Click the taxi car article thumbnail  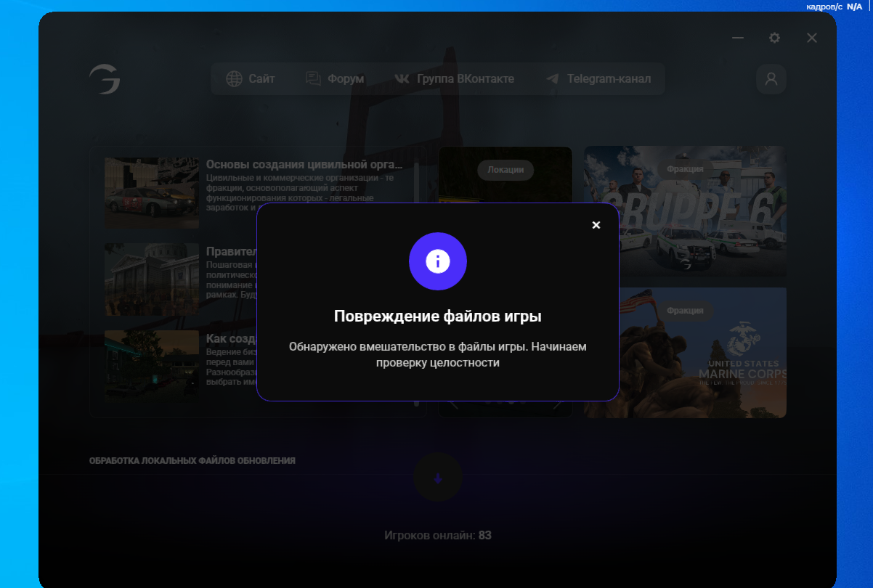(x=151, y=193)
